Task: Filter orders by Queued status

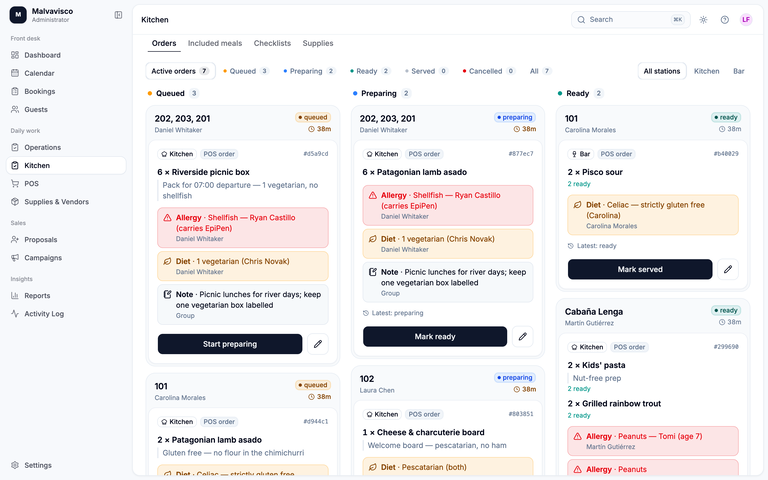Action: coord(246,71)
